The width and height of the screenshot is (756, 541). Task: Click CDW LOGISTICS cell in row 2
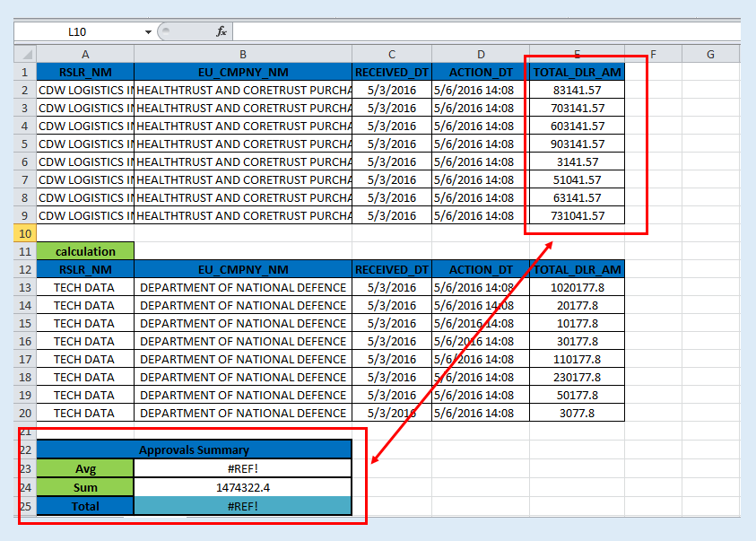(85, 90)
